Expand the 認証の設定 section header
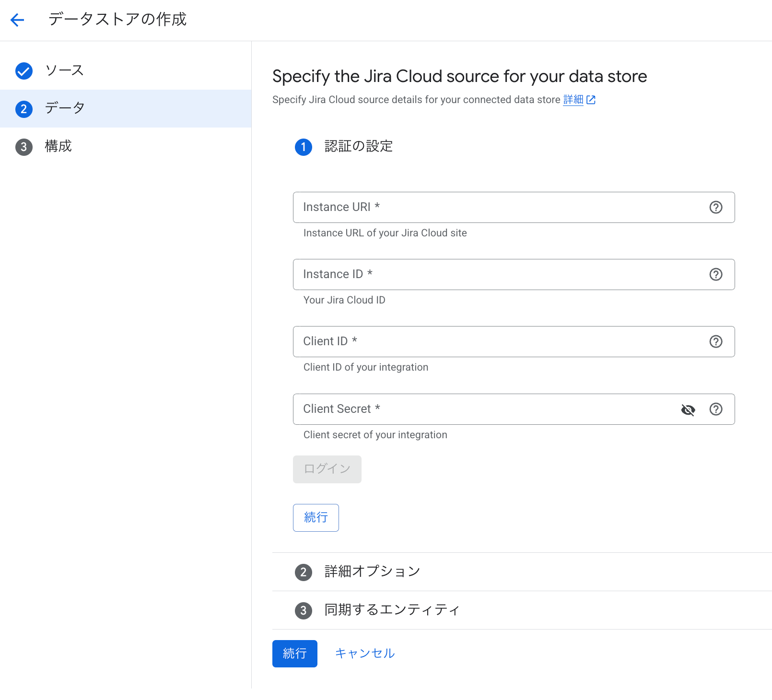The height and width of the screenshot is (700, 772). coord(359,146)
